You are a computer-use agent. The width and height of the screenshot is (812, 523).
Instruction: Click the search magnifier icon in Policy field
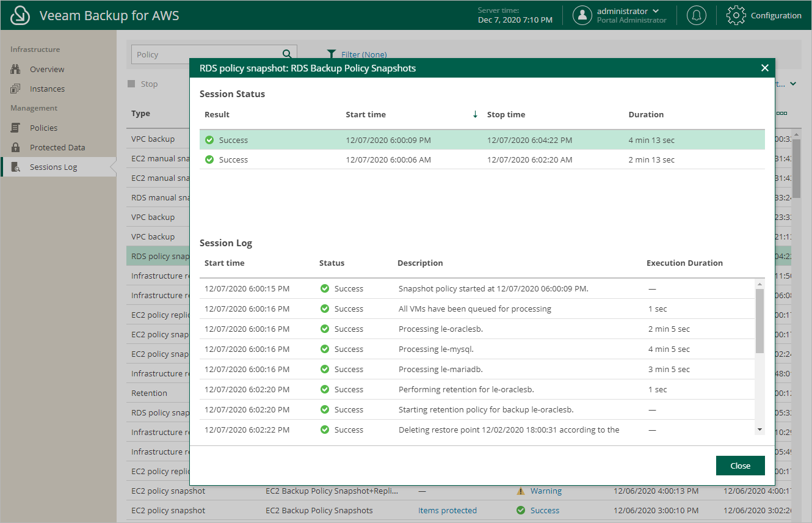(287, 54)
